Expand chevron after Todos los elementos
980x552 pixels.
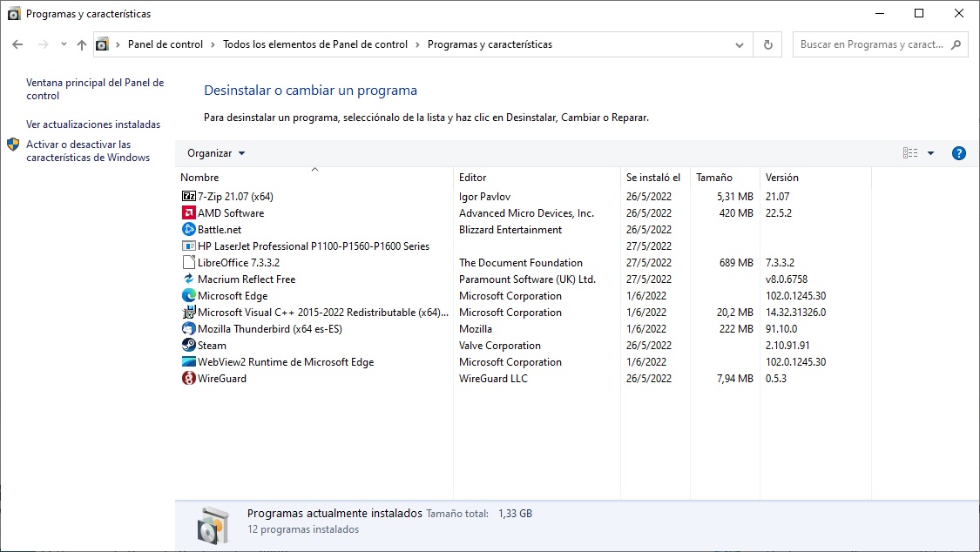417,44
